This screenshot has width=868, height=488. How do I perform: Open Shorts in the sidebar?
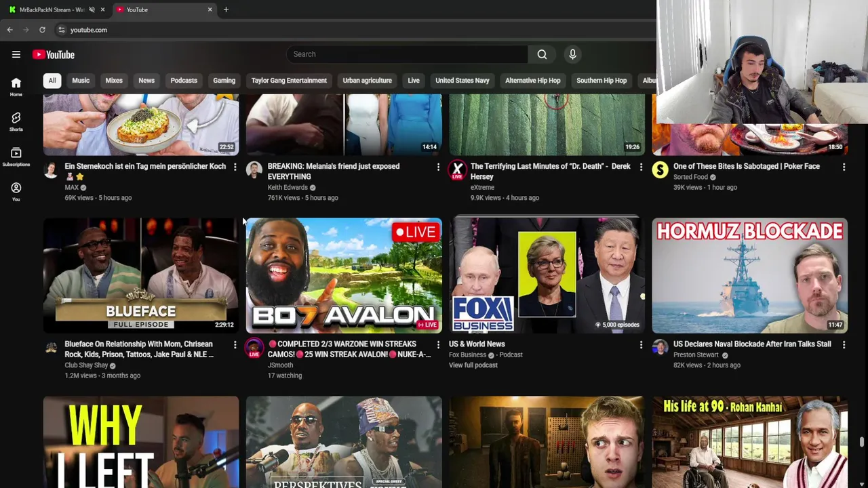point(16,122)
